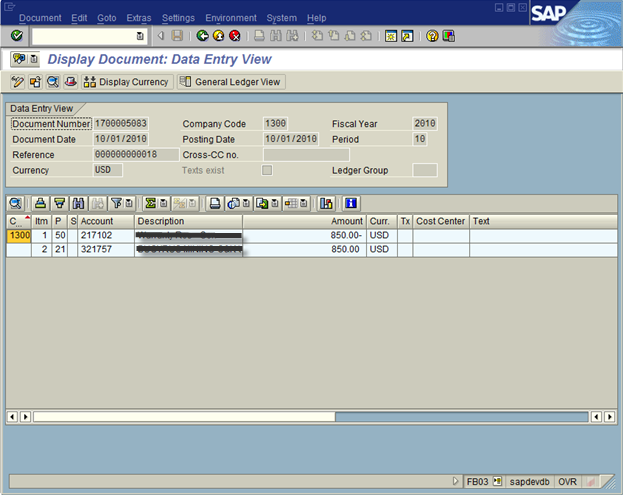Open the Goto menu
The image size is (623, 495).
tap(106, 18)
